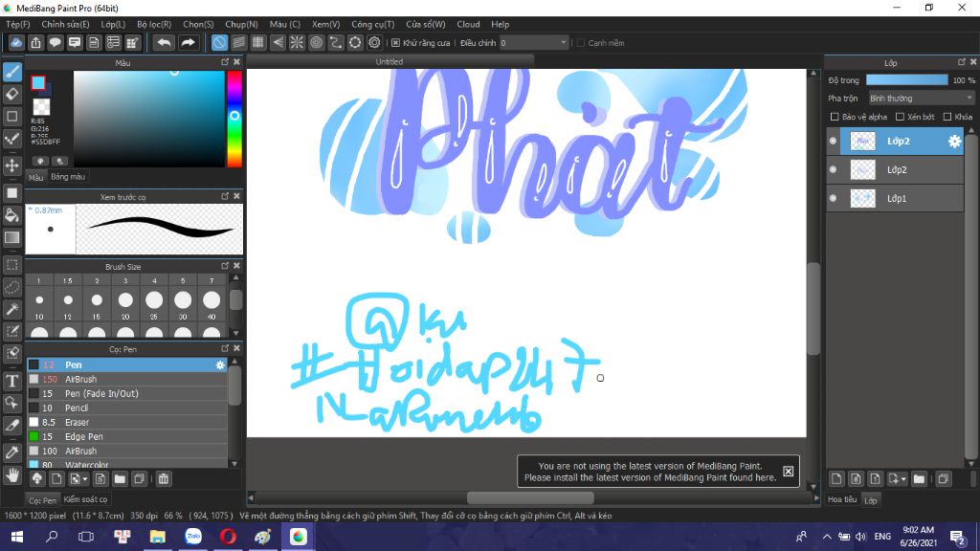The image size is (980, 551).
Task: Expand the add-brush dropdown arrow
Action: pyautogui.click(x=85, y=480)
